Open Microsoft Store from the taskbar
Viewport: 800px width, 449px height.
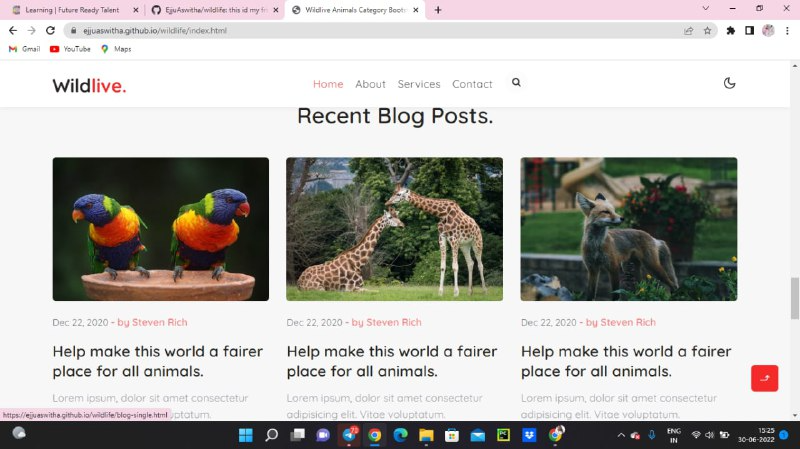click(x=452, y=435)
